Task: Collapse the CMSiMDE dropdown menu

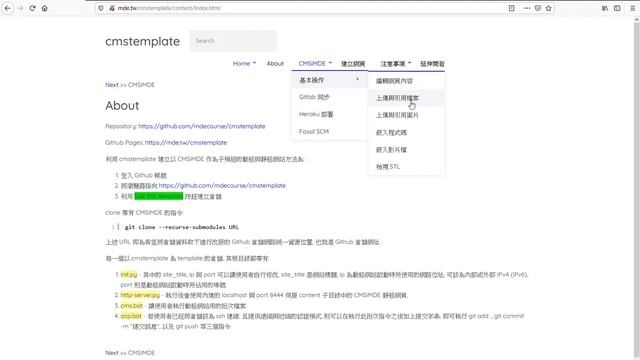Action: click(x=315, y=64)
